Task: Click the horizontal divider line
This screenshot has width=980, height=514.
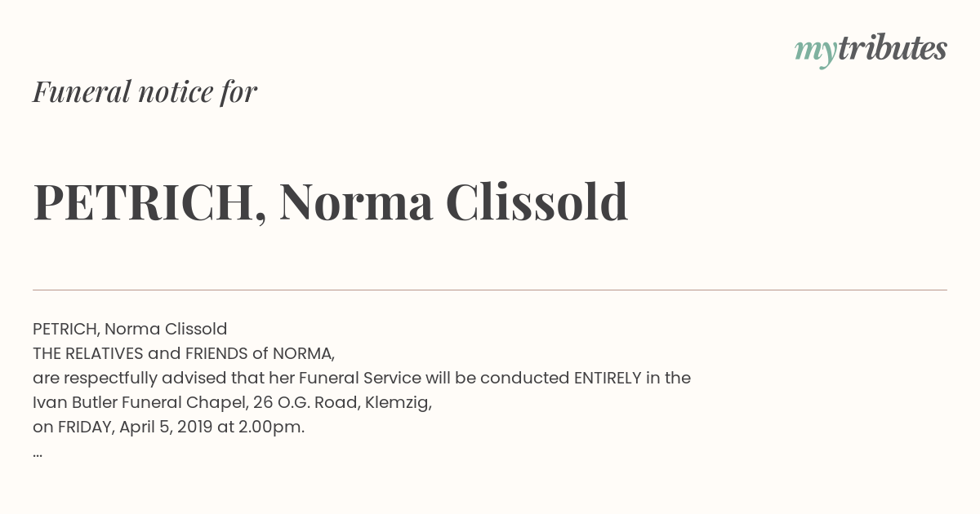Action: click(490, 290)
